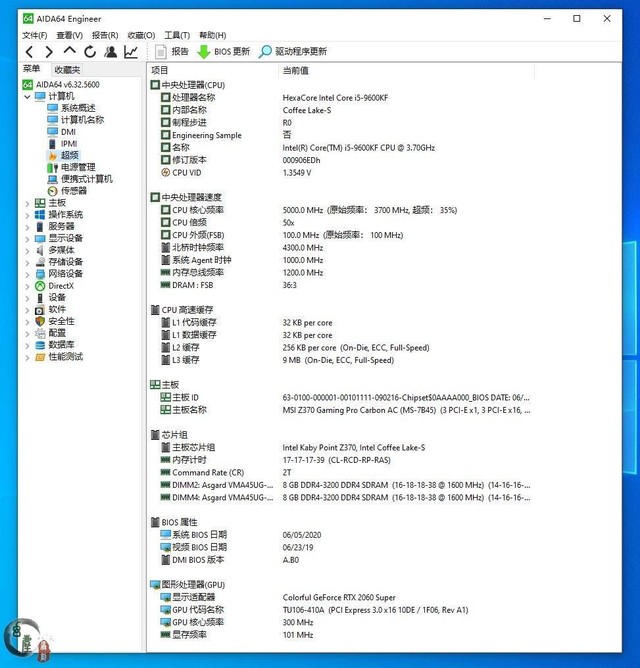Select 超频 overclock tree item
This screenshot has height=668, width=640.
click(x=63, y=155)
